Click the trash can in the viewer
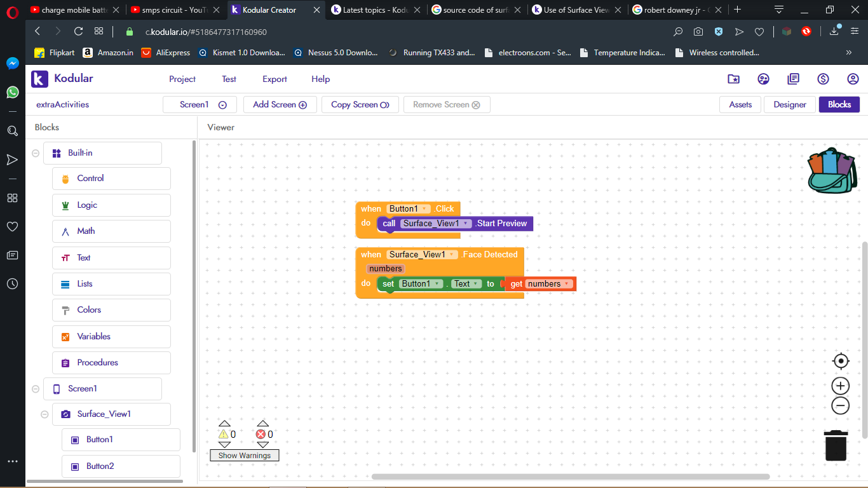868x488 pixels. pyautogui.click(x=836, y=445)
